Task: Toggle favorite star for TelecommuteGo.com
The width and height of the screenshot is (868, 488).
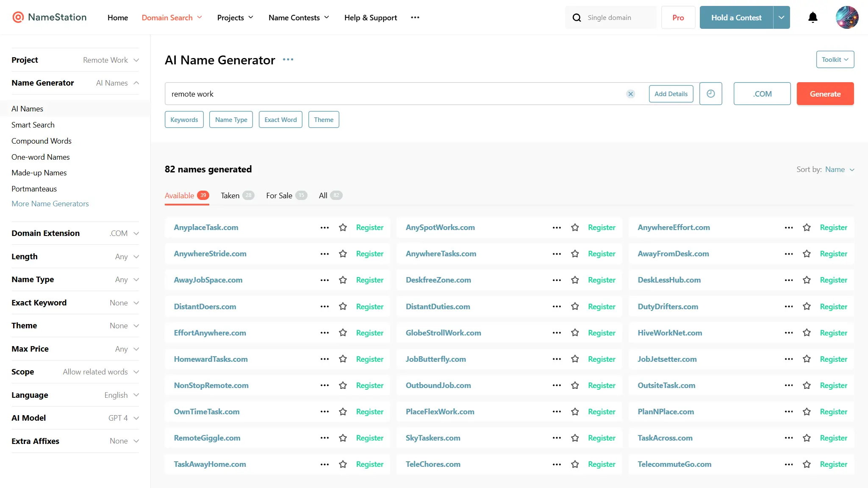Action: 807,464
